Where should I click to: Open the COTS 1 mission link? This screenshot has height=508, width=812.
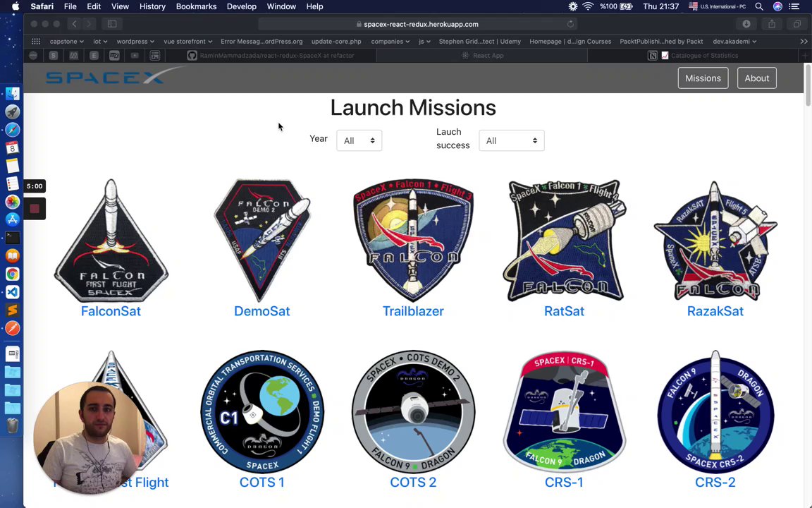(262, 482)
